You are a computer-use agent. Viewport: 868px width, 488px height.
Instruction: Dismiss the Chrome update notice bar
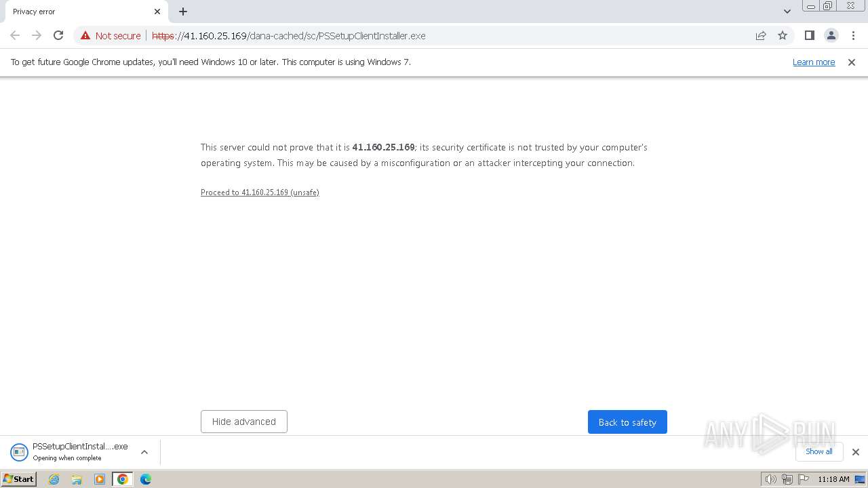point(852,62)
